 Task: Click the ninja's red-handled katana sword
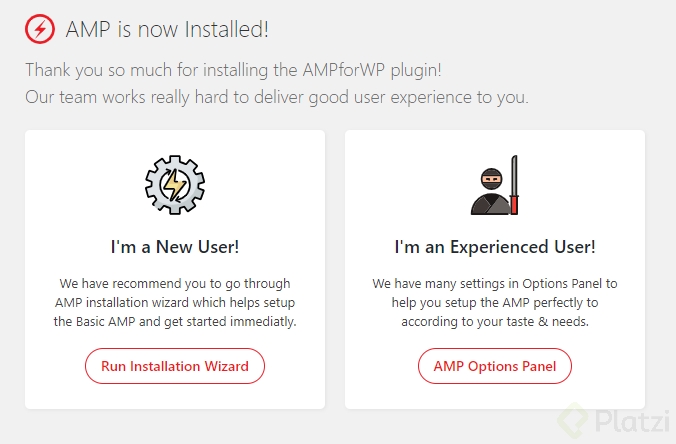pos(513,185)
